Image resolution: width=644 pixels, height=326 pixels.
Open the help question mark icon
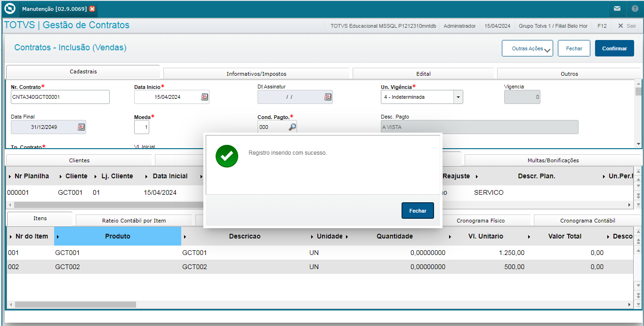pos(635,8)
